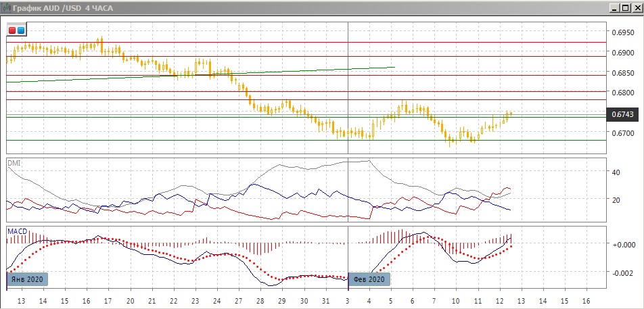Select the DMI indicator label

[x=14, y=163]
